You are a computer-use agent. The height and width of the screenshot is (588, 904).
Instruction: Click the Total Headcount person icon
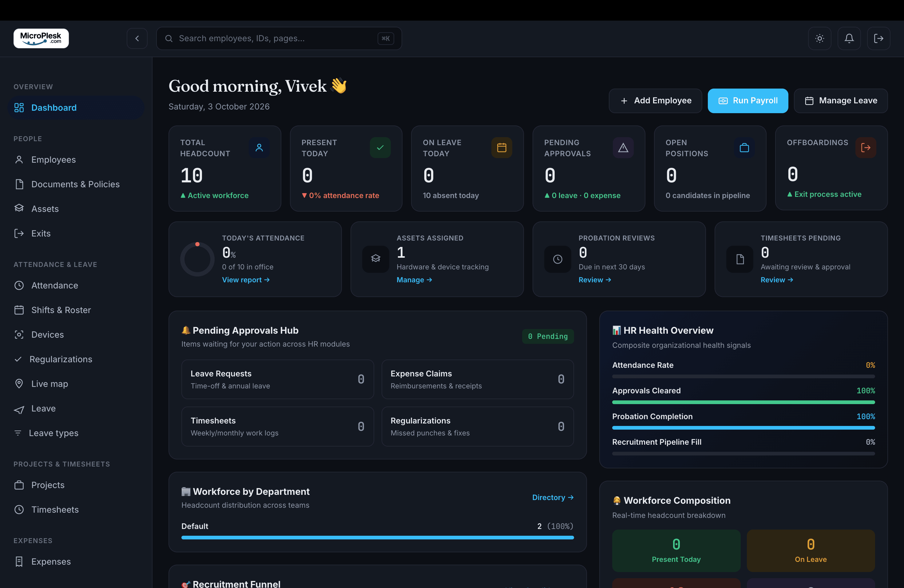[x=259, y=148]
